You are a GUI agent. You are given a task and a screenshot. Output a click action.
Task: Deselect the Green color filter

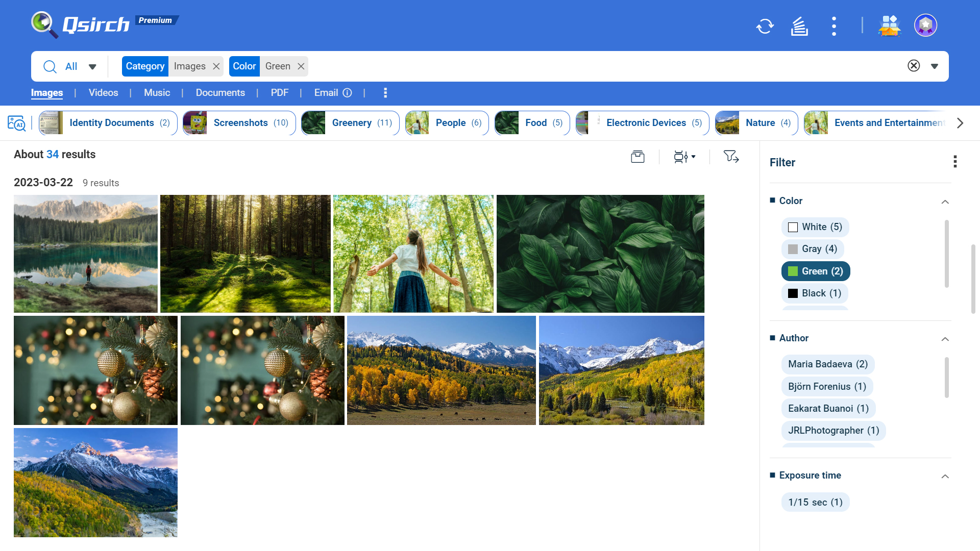point(815,271)
